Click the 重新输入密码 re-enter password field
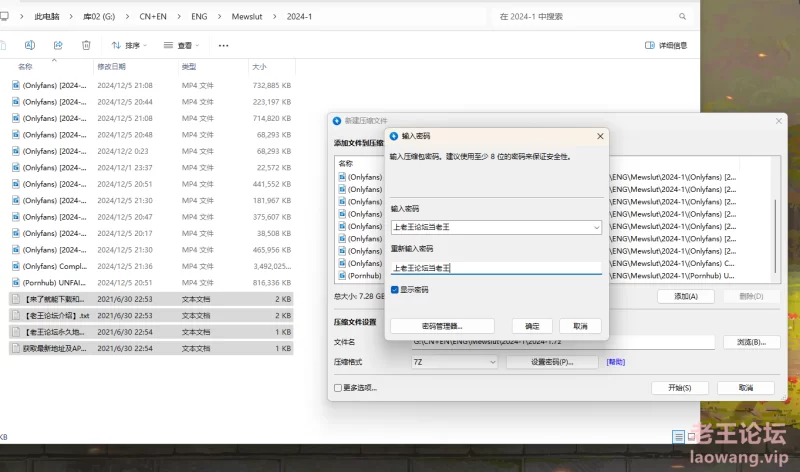Viewport: 800px width, 472px height. pyautogui.click(x=495, y=268)
